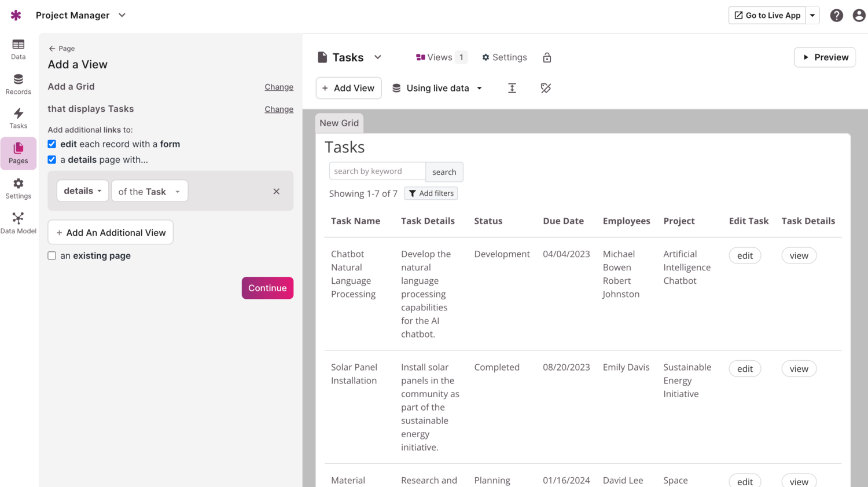Open the Settings gear in sidebar
Image resolution: width=868 pixels, height=487 pixels.
[x=18, y=188]
